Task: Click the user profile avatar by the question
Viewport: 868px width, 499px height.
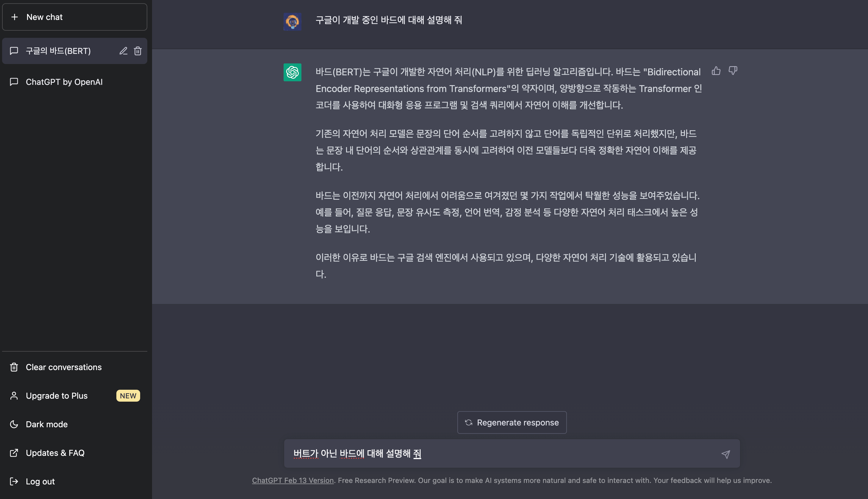Action: 292,22
